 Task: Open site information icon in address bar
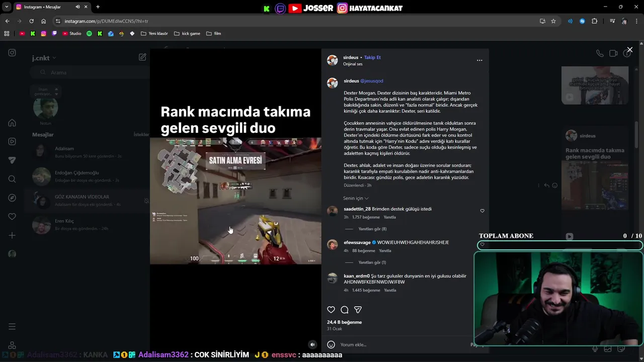pyautogui.click(x=58, y=21)
